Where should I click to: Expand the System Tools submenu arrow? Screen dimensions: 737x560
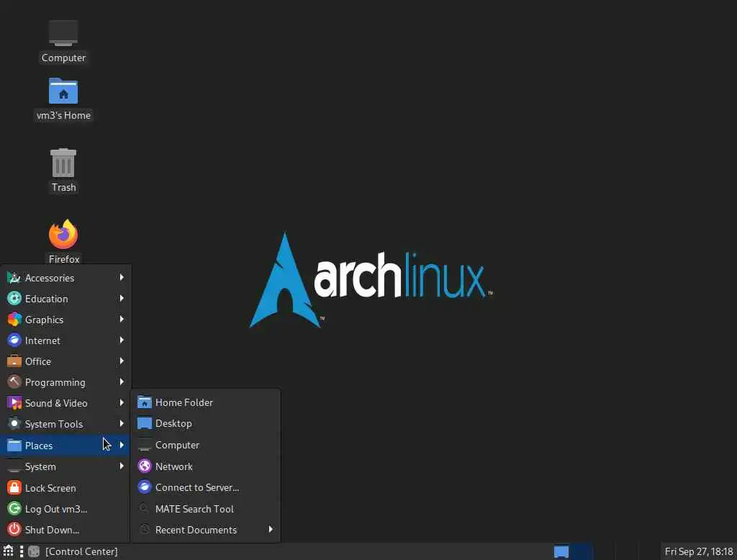122,424
